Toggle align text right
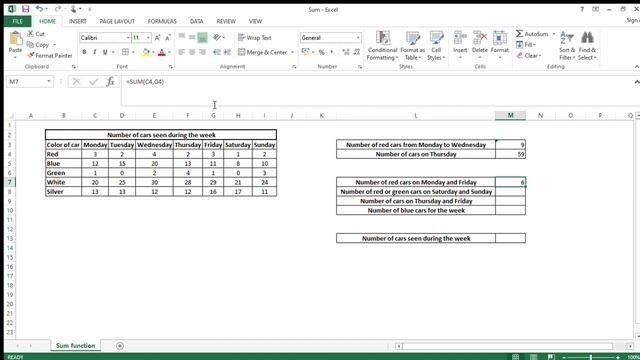This screenshot has width=640, height=360. [202, 52]
